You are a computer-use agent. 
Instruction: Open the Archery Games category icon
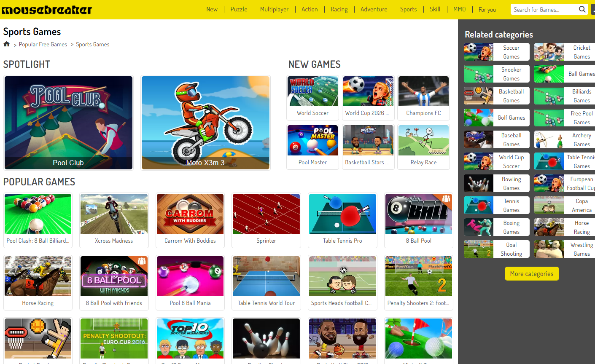549,140
